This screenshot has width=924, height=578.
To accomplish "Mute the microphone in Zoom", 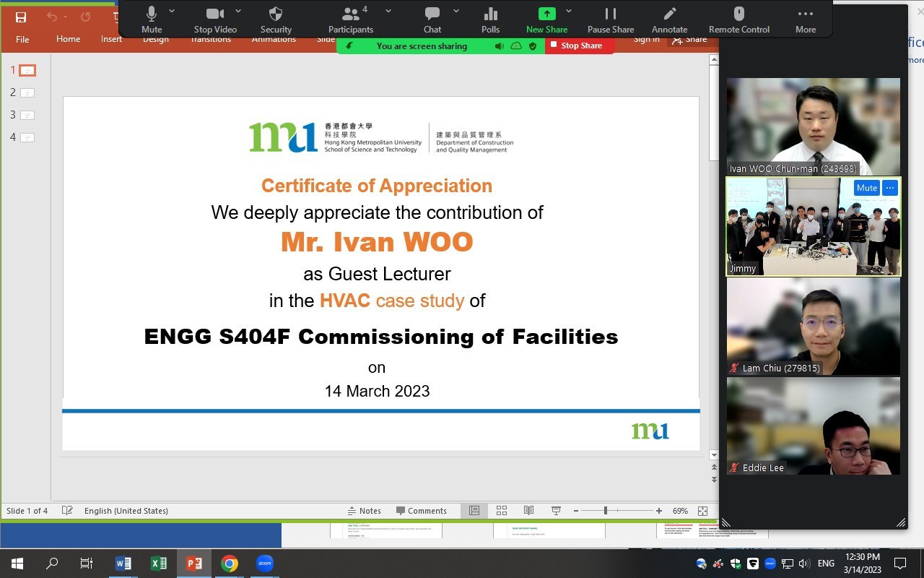I will pos(152,20).
